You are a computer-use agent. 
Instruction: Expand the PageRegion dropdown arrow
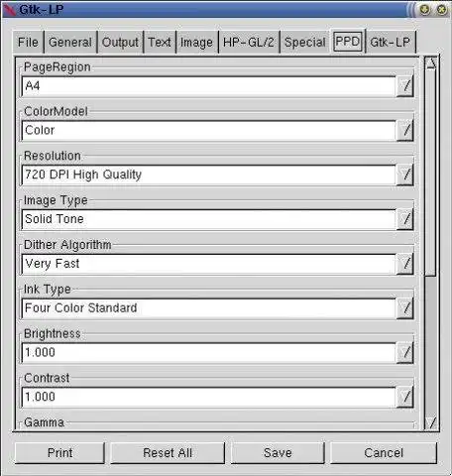click(405, 86)
